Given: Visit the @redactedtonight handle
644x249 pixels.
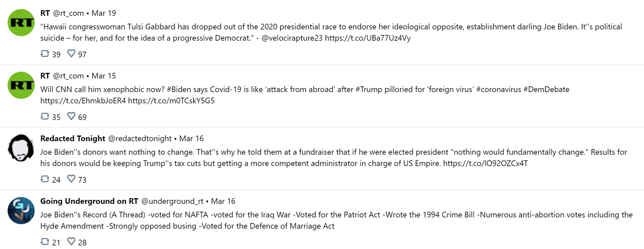Looking at the screenshot, I should point(140,138).
